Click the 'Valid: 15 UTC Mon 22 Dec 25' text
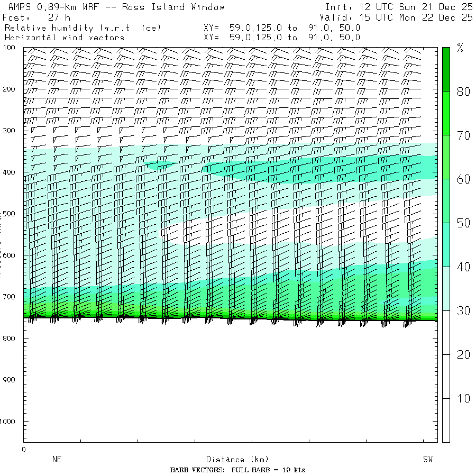Image resolution: width=476 pixels, height=476 pixels. [x=399, y=17]
